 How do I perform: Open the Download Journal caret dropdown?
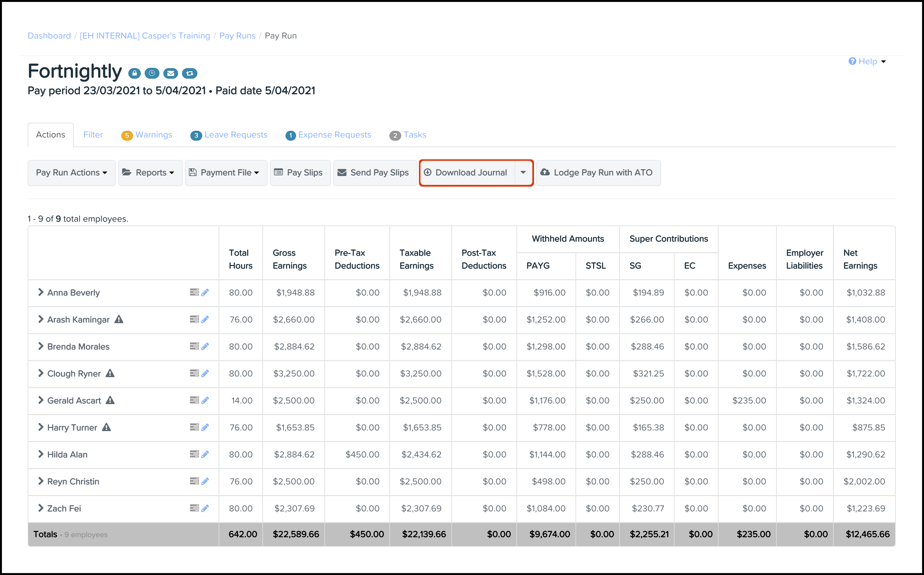coord(523,172)
